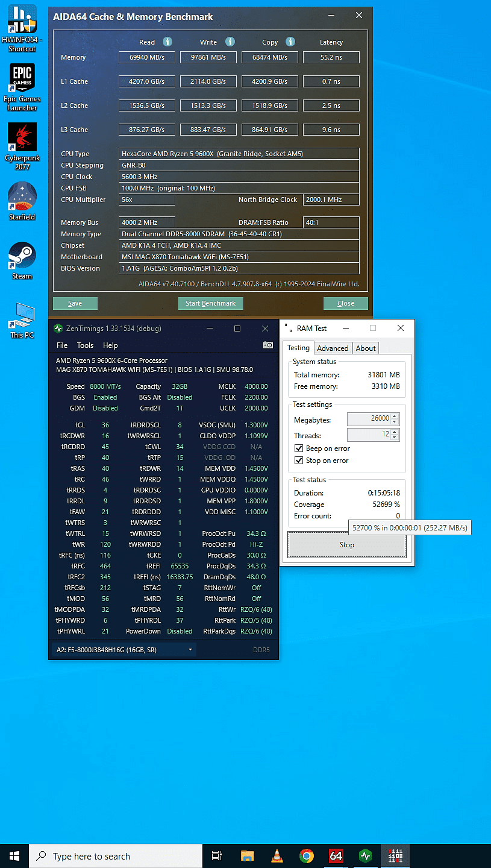Decrease the Threads value with the down arrow
491x868 pixels.
[x=395, y=438]
